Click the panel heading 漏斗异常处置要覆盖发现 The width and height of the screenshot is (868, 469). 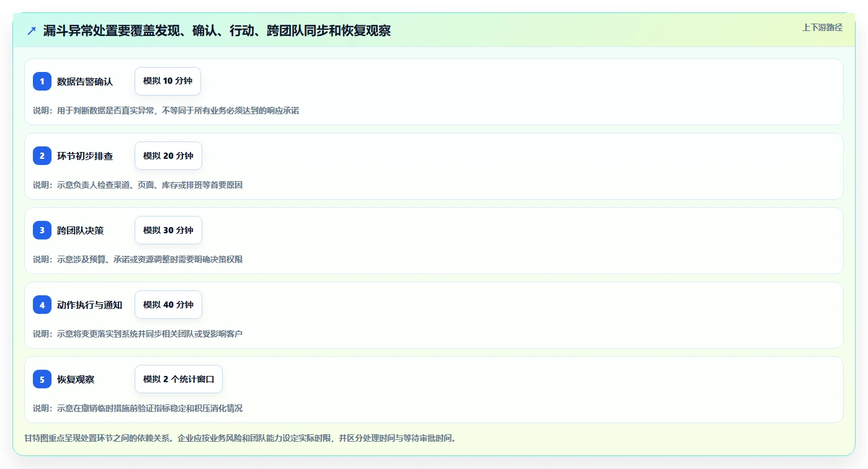click(217, 30)
